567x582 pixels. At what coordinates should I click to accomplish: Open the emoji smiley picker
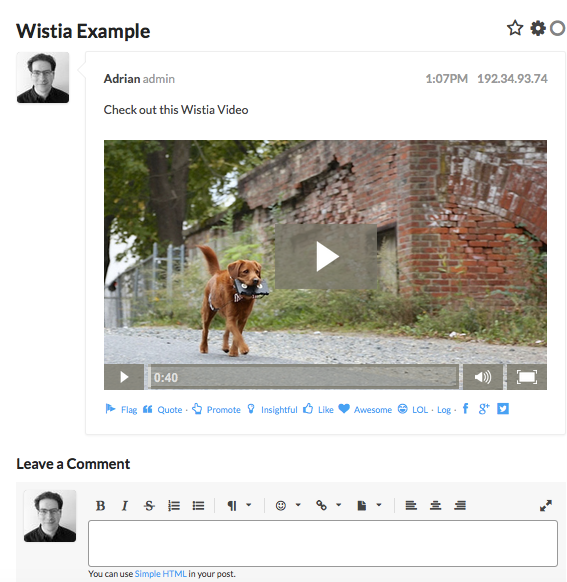pos(281,506)
